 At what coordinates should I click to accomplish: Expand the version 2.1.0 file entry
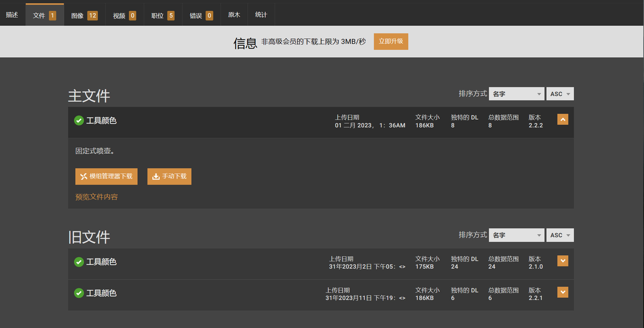tap(562, 261)
